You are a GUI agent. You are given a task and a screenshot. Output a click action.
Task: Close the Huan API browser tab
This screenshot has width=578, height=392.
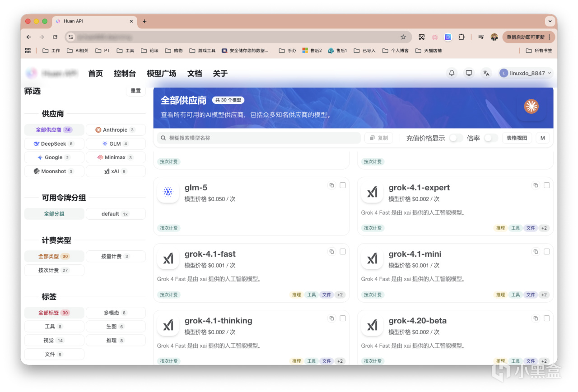point(132,21)
